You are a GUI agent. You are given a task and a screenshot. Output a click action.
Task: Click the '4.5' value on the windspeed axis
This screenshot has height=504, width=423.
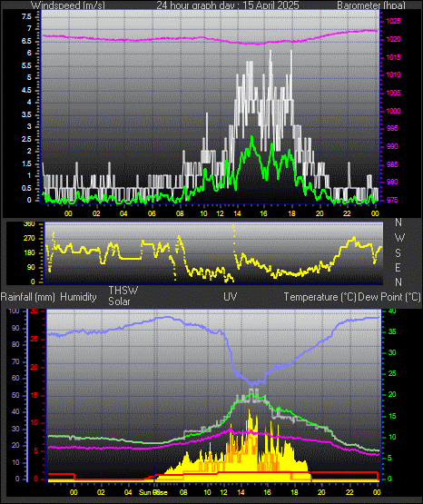coord(26,90)
